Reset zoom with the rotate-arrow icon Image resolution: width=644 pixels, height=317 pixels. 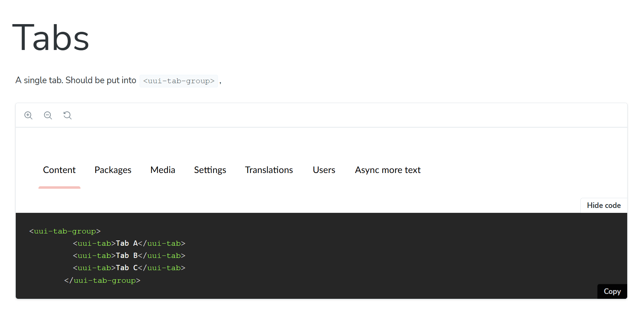68,115
